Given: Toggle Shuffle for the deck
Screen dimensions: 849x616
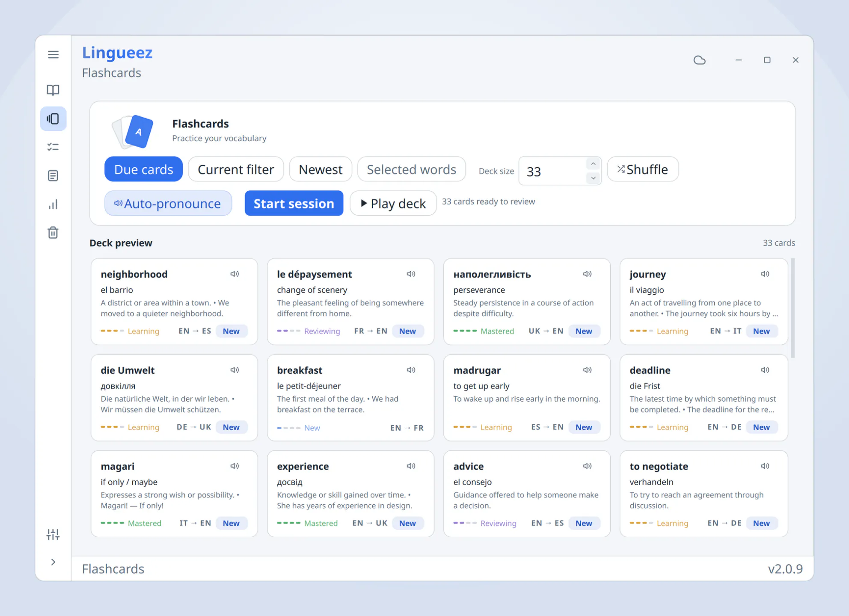Looking at the screenshot, I should pos(643,169).
